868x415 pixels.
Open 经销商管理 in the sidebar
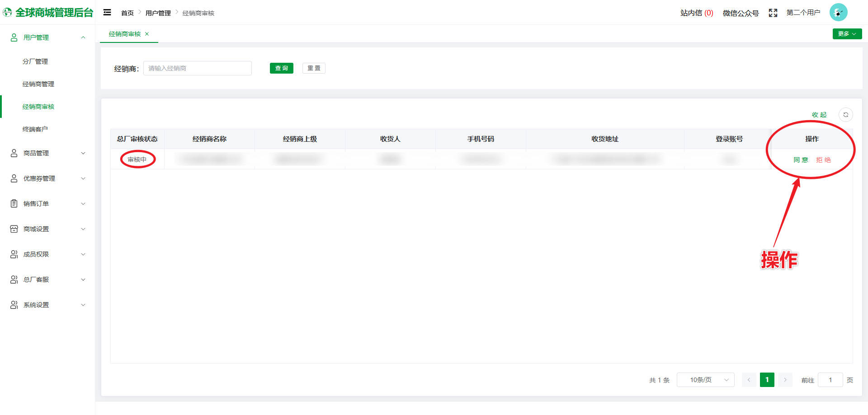pyautogui.click(x=38, y=84)
